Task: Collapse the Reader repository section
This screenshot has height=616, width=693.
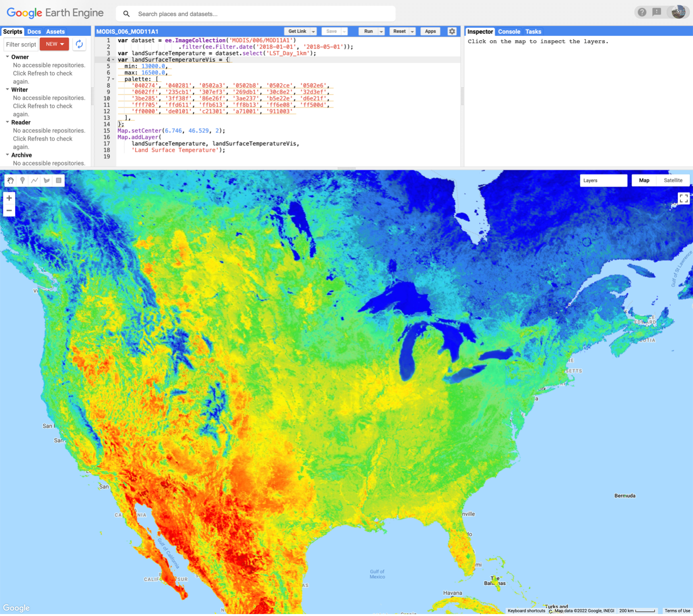Action: click(7, 122)
